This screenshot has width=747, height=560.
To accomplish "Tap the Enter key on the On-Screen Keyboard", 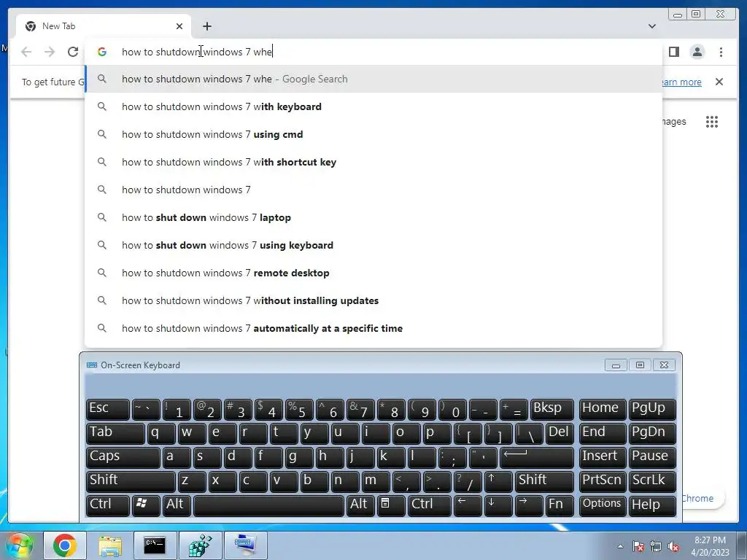I will (536, 457).
